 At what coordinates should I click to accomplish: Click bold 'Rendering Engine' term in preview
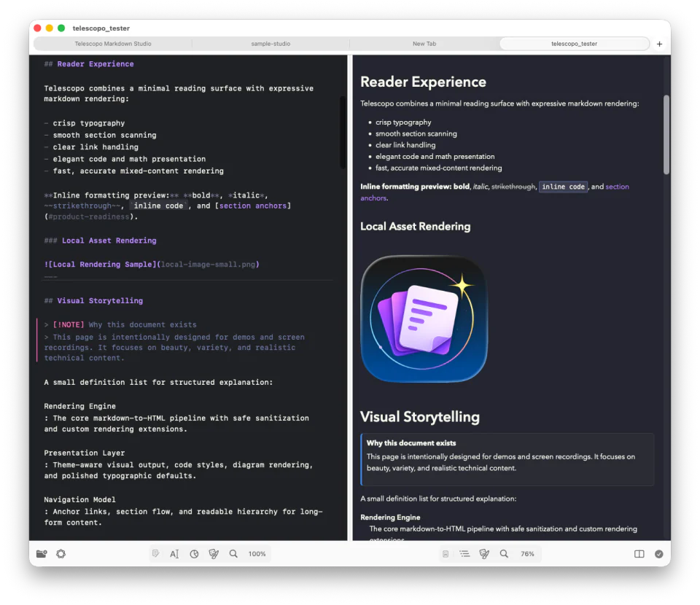[390, 517]
